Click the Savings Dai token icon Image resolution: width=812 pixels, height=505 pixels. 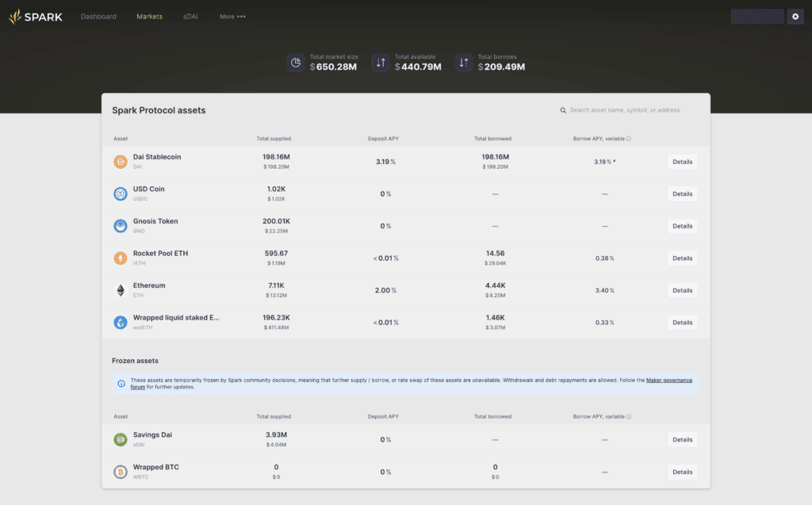[121, 440]
